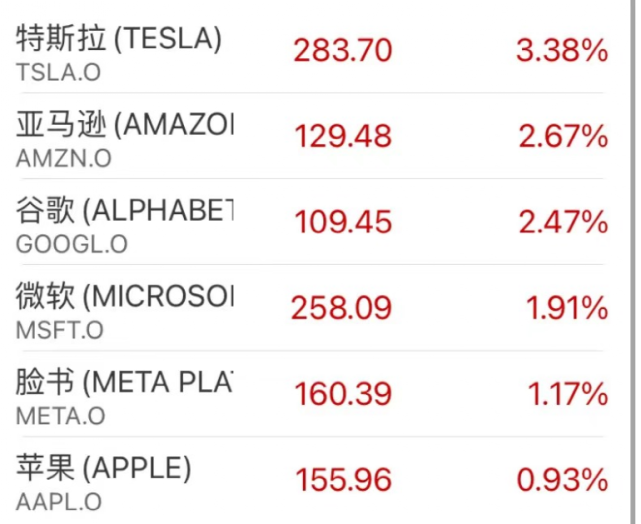Click the TSLA.O ticker symbol
This screenshot has height=524, width=641.
click(x=58, y=72)
